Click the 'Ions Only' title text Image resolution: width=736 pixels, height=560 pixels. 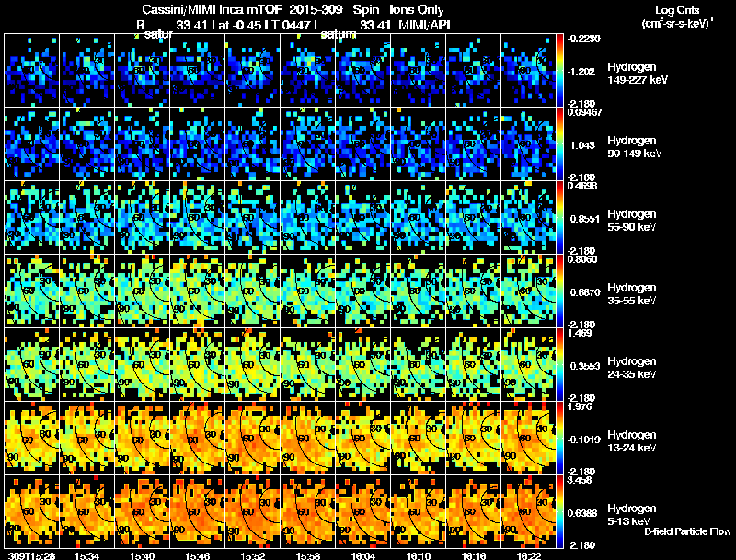click(x=417, y=10)
